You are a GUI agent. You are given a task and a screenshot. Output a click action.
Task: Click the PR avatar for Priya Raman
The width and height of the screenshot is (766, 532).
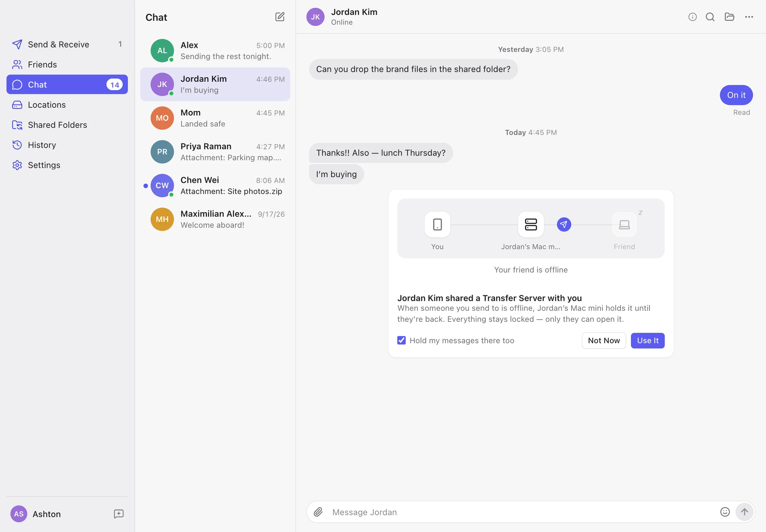tap(162, 152)
